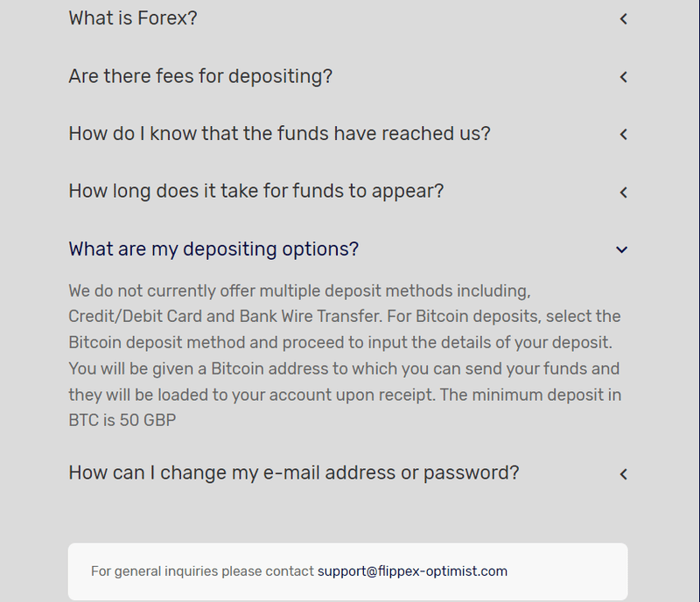This screenshot has height=602, width=700.
Task: Click chevron beside 'Are there fees for depositing?'
Action: pos(623,77)
